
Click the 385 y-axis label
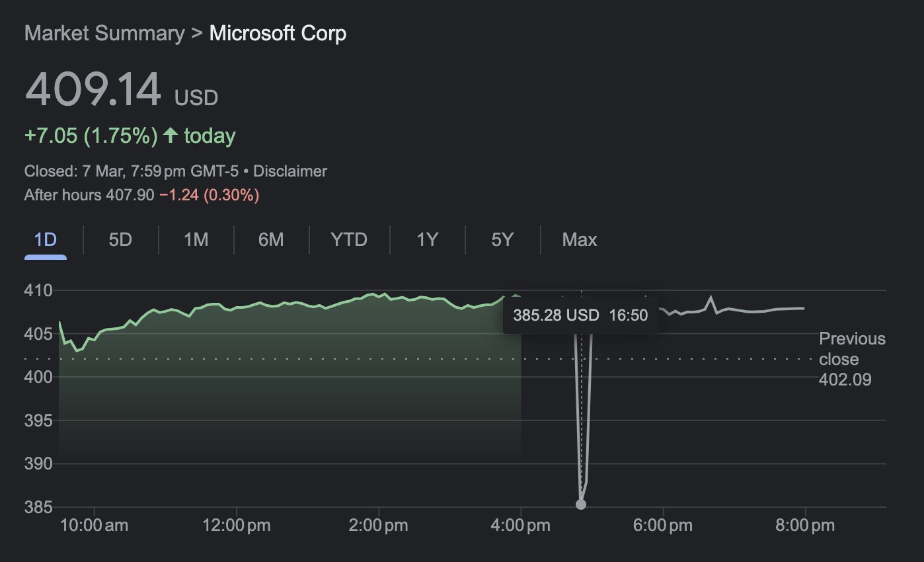[38, 507]
